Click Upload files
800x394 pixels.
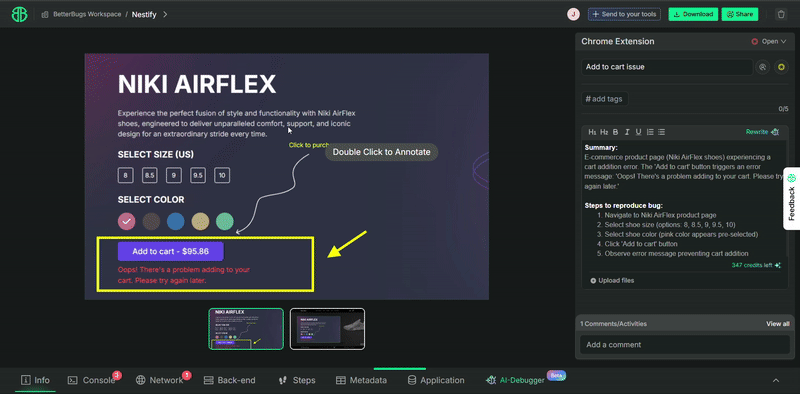point(612,280)
